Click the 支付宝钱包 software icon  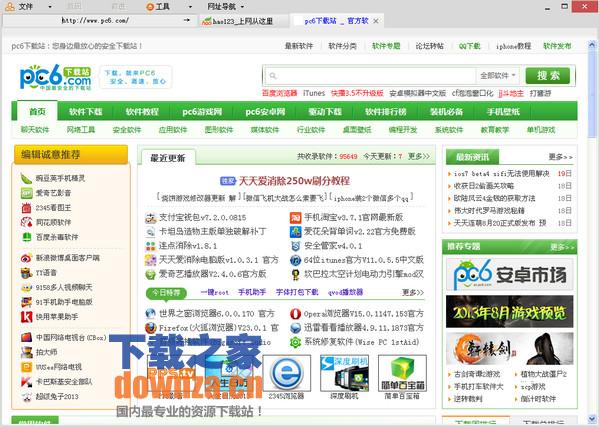151,218
